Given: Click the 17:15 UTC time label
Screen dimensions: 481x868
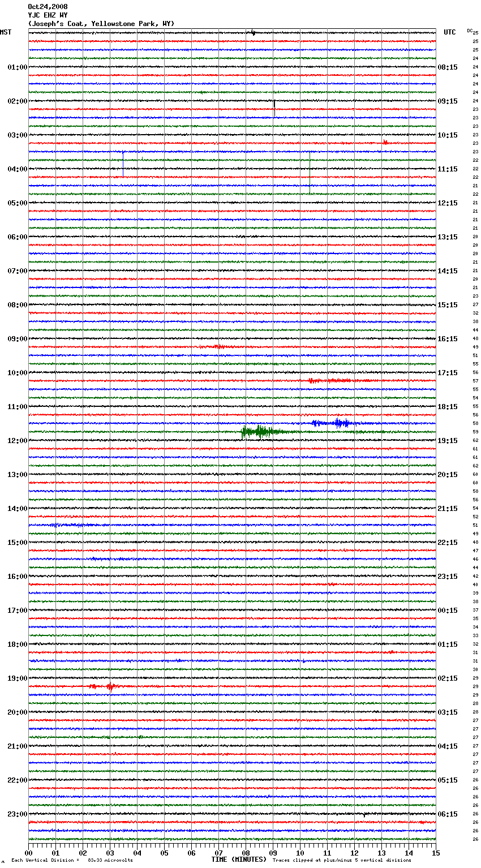Looking at the screenshot, I should [x=448, y=373].
